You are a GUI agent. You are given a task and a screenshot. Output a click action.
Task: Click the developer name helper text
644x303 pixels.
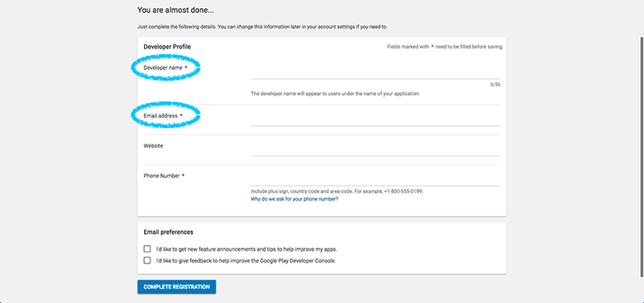335,93
